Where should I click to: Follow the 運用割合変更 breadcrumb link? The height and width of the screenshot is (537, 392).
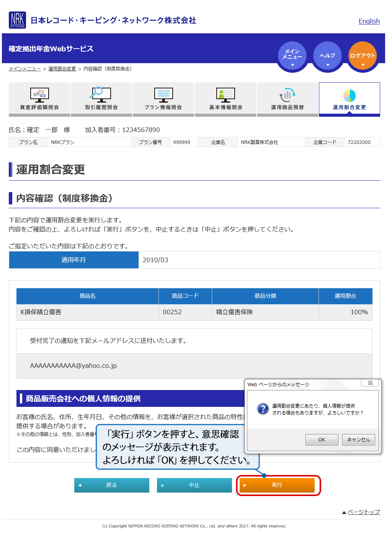point(62,69)
